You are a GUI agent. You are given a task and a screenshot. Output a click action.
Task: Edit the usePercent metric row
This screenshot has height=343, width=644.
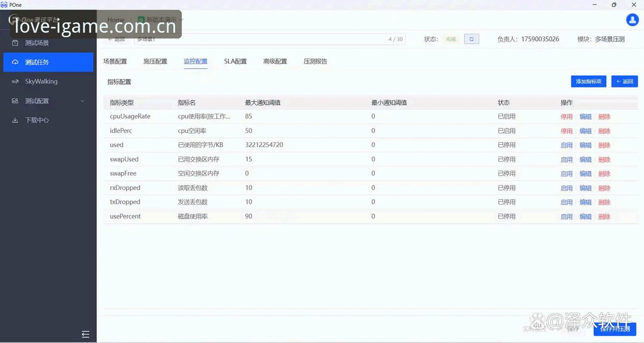pyautogui.click(x=585, y=217)
